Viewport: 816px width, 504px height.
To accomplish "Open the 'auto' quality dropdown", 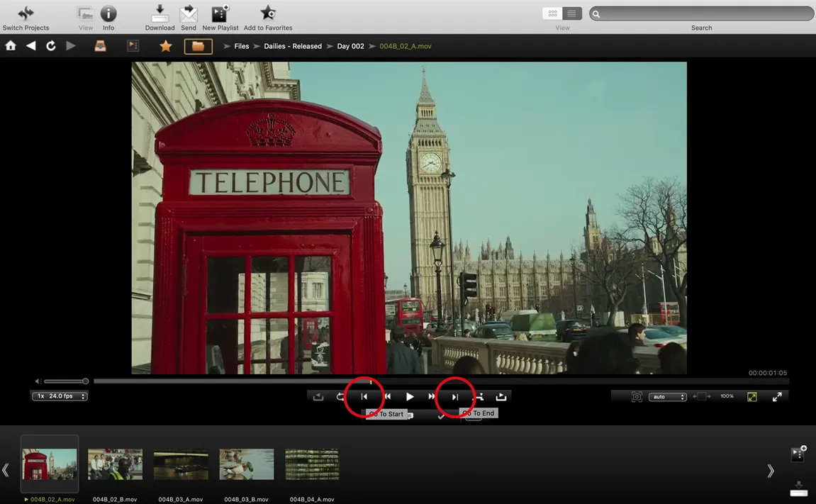I will coord(667,396).
